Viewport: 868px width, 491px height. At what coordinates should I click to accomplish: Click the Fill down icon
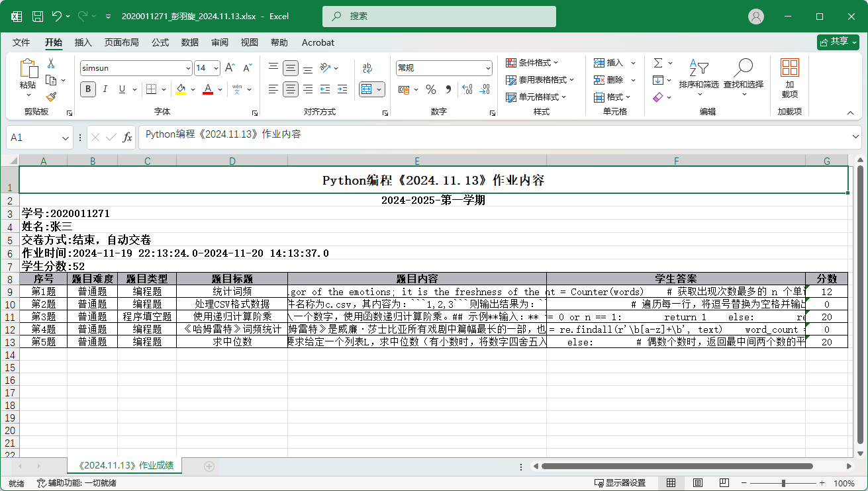tap(658, 80)
